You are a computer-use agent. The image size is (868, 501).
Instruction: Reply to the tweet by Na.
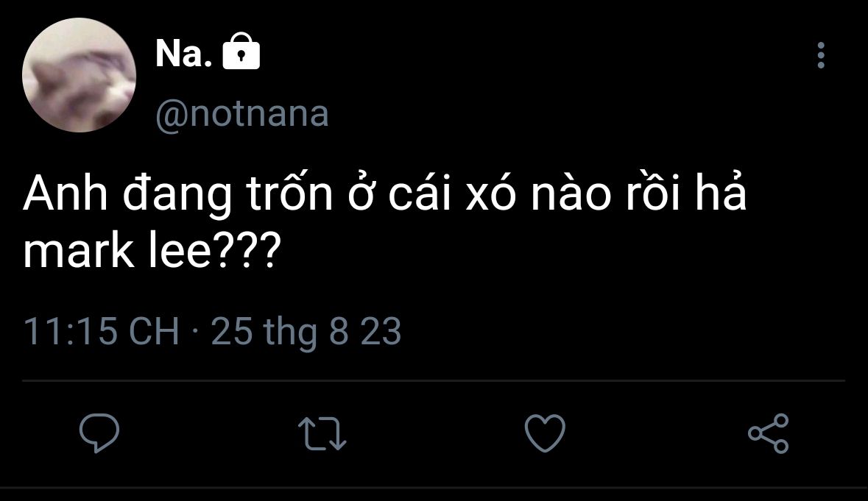[99, 433]
